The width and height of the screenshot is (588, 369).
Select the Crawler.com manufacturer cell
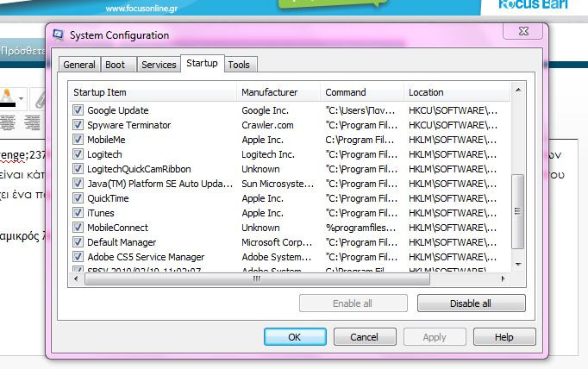click(267, 125)
